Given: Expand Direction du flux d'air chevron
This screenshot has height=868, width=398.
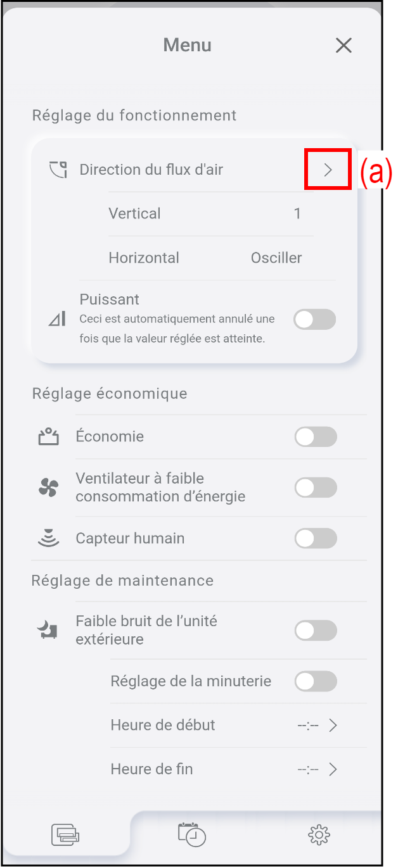Looking at the screenshot, I should pos(328,170).
